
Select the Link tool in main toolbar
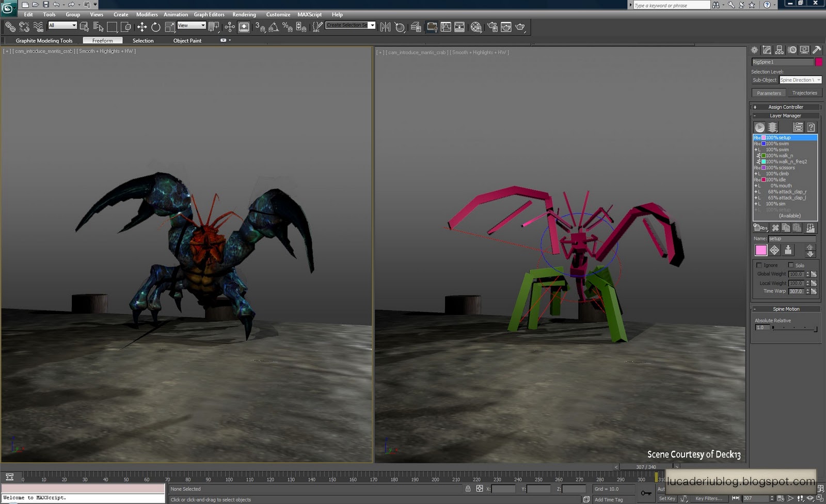pyautogui.click(x=10, y=27)
